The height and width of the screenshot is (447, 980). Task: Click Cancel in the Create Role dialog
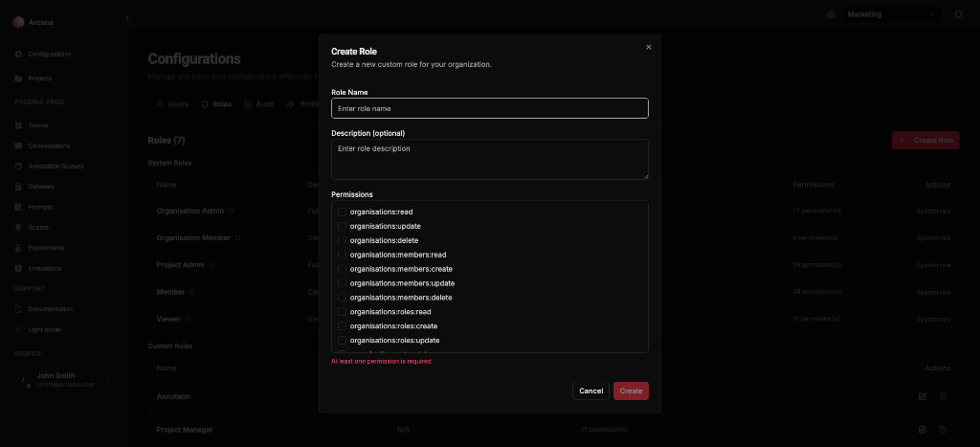[x=590, y=391]
